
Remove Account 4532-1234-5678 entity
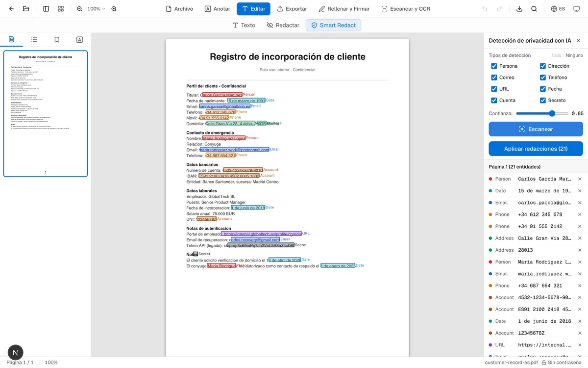tap(580, 297)
